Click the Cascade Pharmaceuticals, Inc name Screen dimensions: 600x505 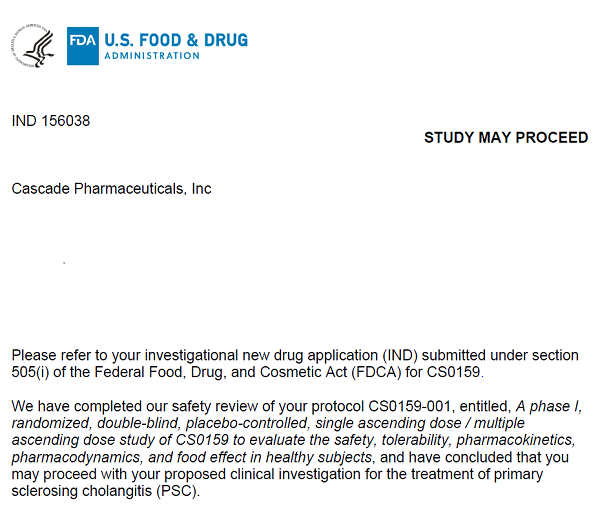[x=111, y=189]
